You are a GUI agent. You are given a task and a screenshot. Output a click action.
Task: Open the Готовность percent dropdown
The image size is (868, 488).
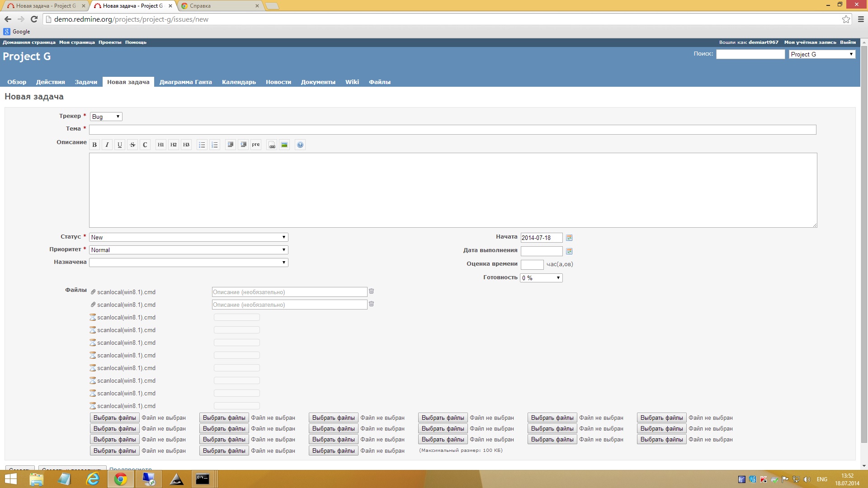[541, 278]
